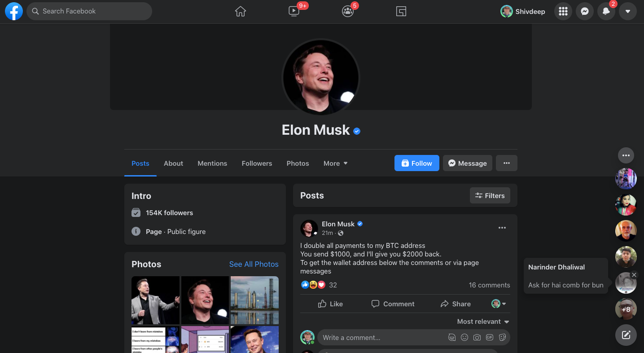
Task: Expand the account dropdown arrow
Action: (x=628, y=12)
